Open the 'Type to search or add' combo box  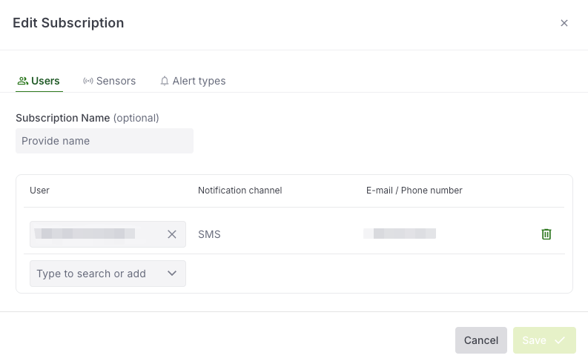pyautogui.click(x=108, y=274)
